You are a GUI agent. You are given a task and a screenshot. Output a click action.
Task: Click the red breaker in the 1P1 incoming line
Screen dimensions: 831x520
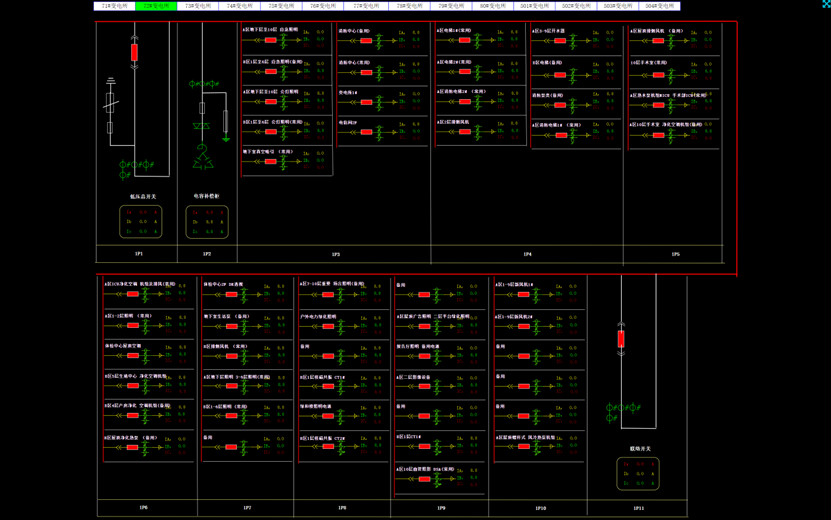pyautogui.click(x=134, y=51)
